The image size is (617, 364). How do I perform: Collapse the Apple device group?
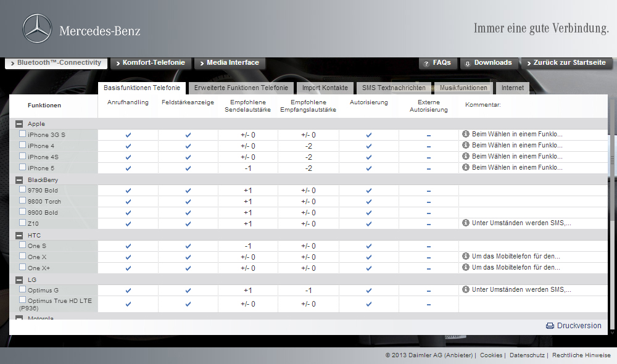click(19, 124)
